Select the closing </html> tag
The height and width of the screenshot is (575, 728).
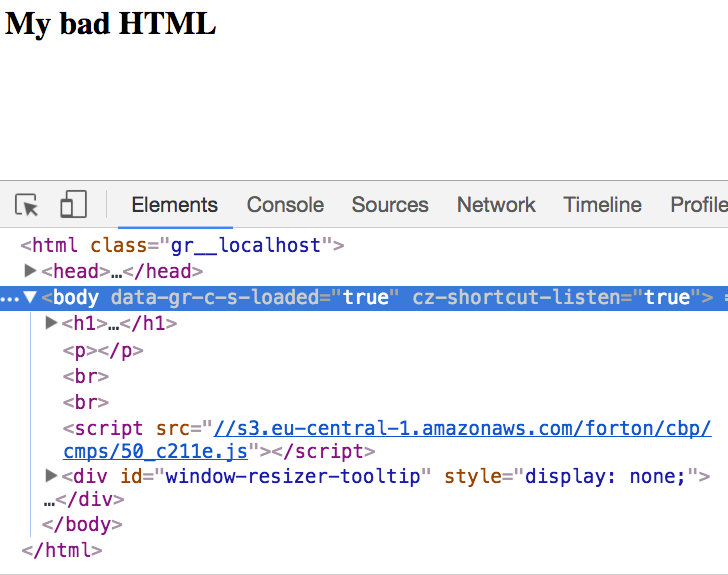coord(62,550)
